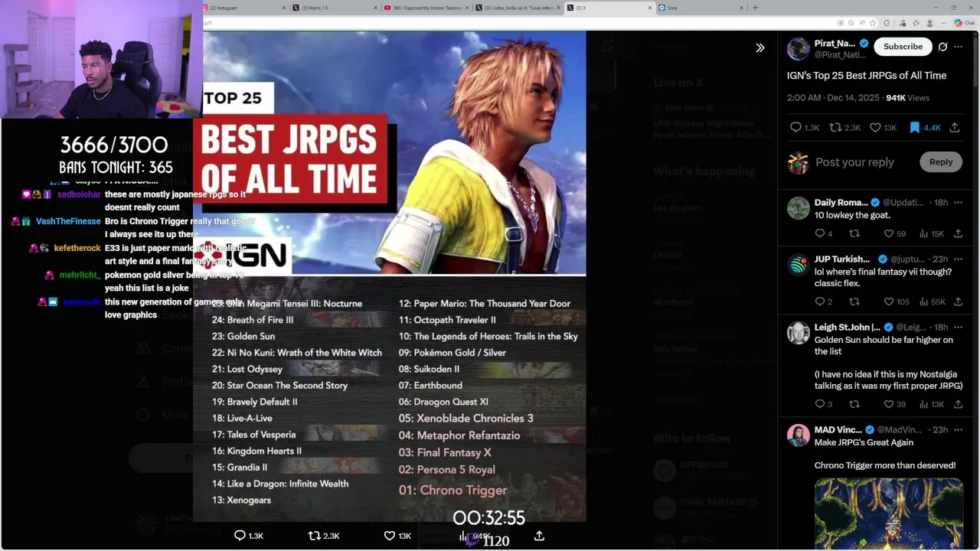This screenshot has width=980, height=551.
Task: Open Edge Settings and more menu
Action: 944,23
